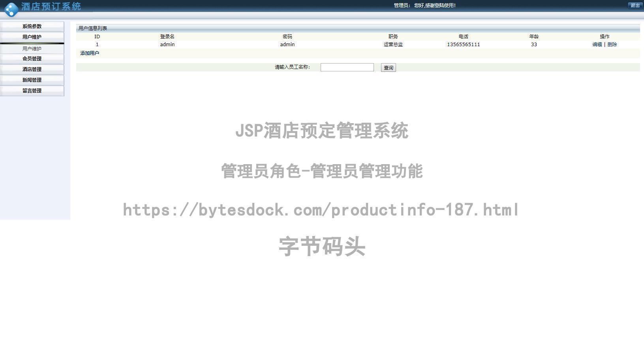Click 编辑 link for the admin user

coord(597,45)
